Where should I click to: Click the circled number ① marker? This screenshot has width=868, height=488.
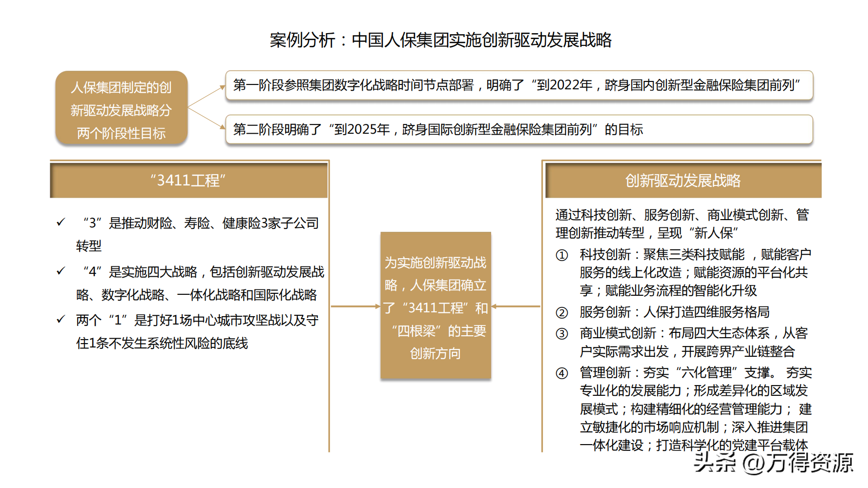point(562,255)
